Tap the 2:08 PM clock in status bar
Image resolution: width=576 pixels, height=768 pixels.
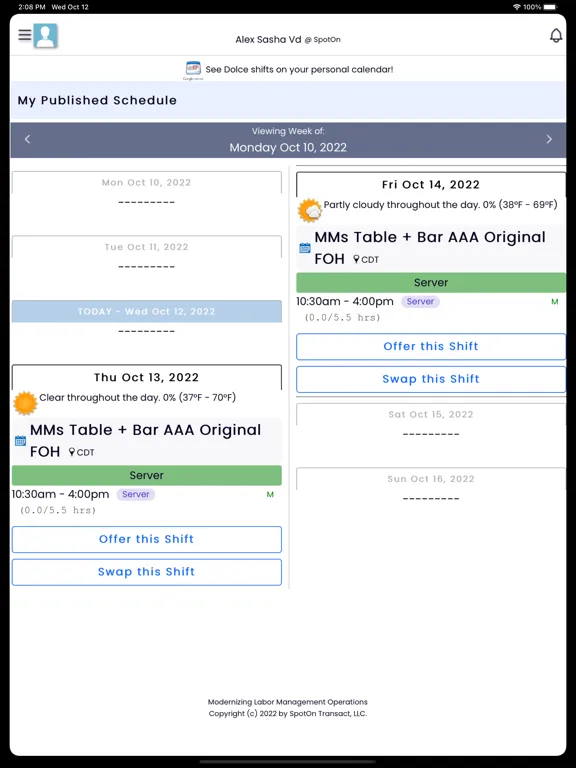coord(31,7)
